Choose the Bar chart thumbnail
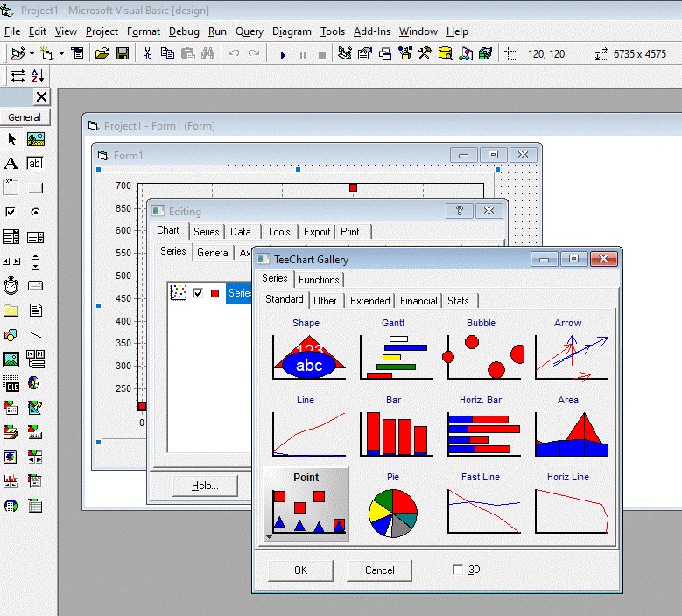The image size is (682, 616). [393, 429]
